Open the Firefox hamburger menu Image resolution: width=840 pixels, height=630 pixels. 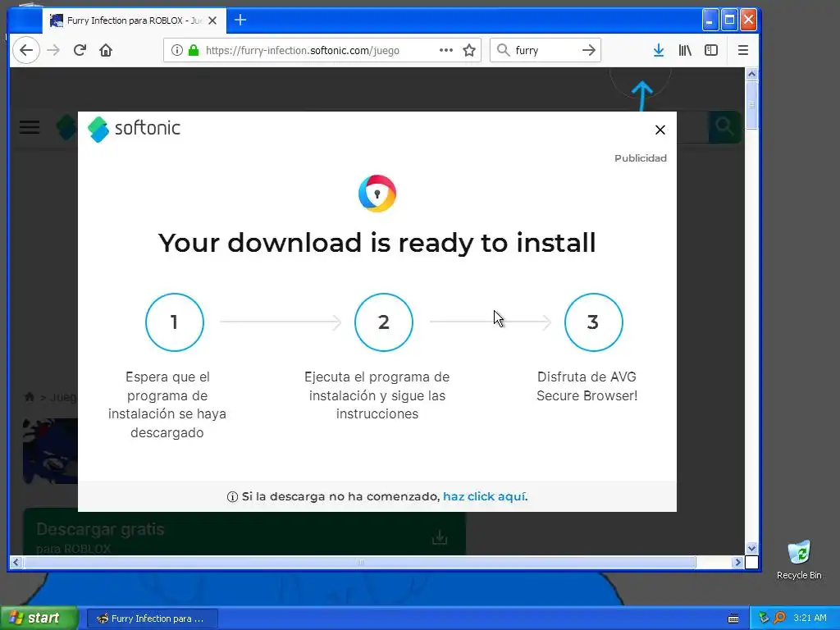pyautogui.click(x=742, y=50)
